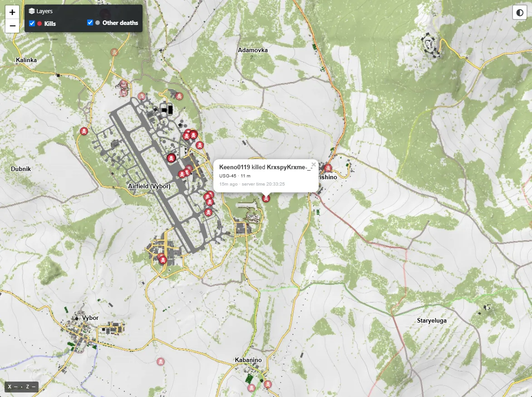The width and height of the screenshot is (532, 397).
Task: Select the kill marker beside Grishino
Action: pyautogui.click(x=328, y=168)
